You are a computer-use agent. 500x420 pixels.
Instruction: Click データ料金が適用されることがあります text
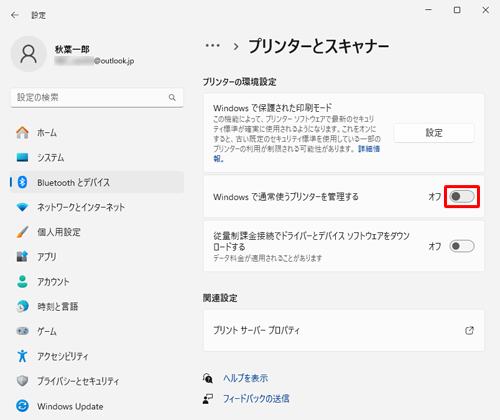[268, 258]
